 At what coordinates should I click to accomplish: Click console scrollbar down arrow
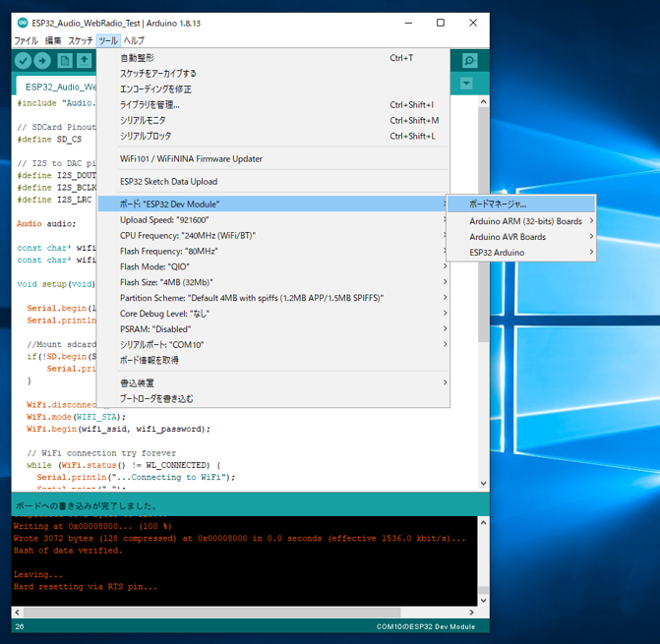(x=483, y=601)
